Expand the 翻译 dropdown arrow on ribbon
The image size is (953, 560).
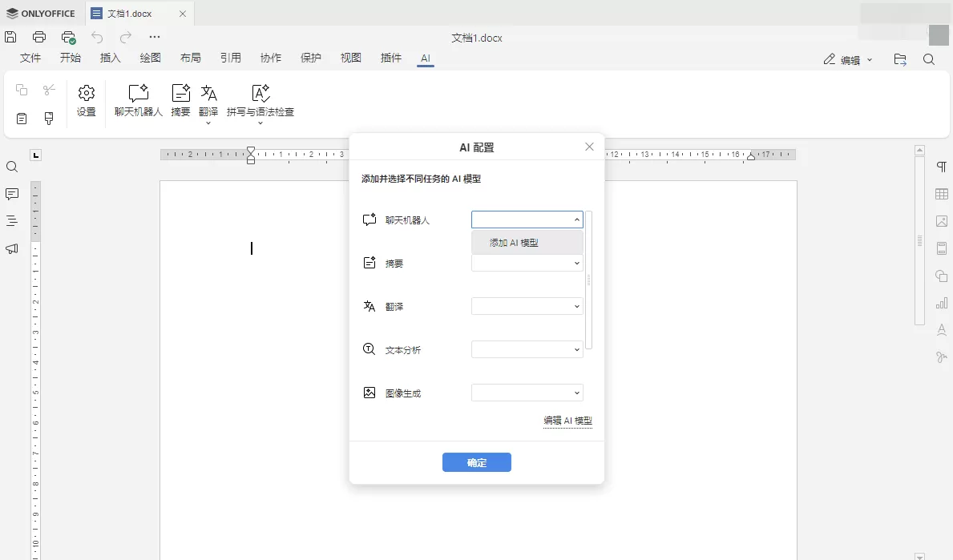[x=208, y=122]
